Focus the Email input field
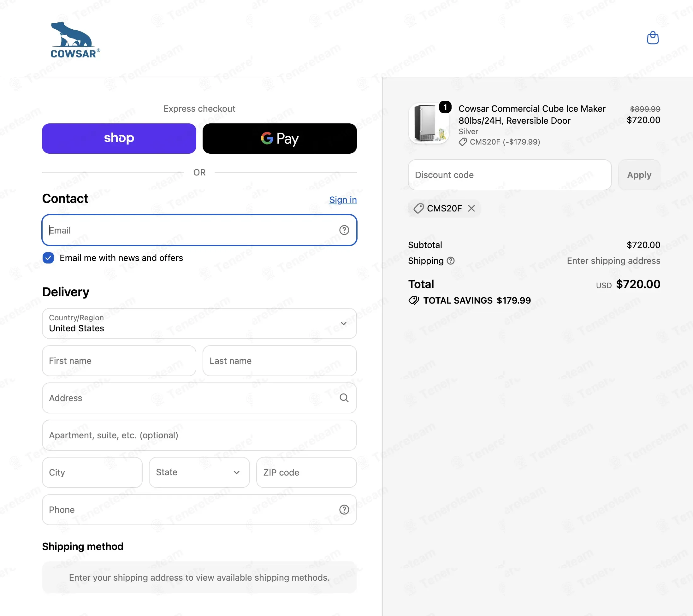The width and height of the screenshot is (693, 616). click(x=199, y=230)
